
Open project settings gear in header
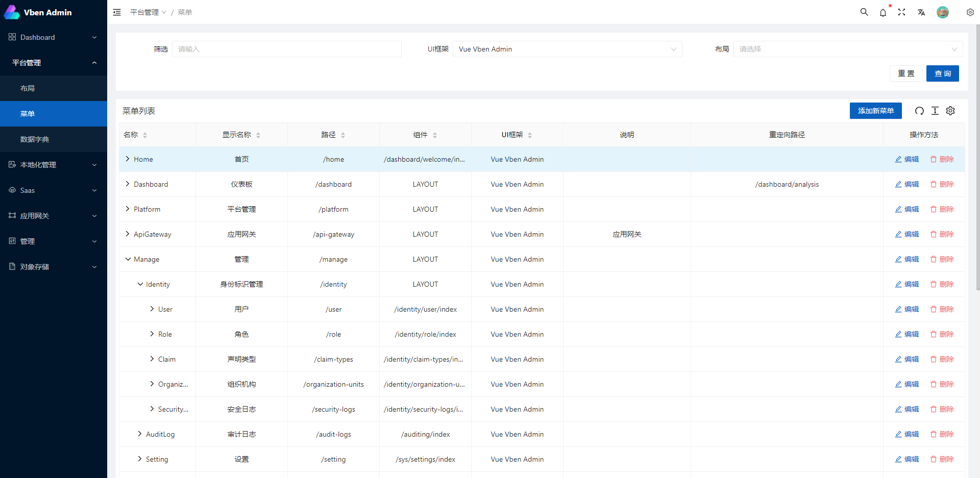point(970,12)
